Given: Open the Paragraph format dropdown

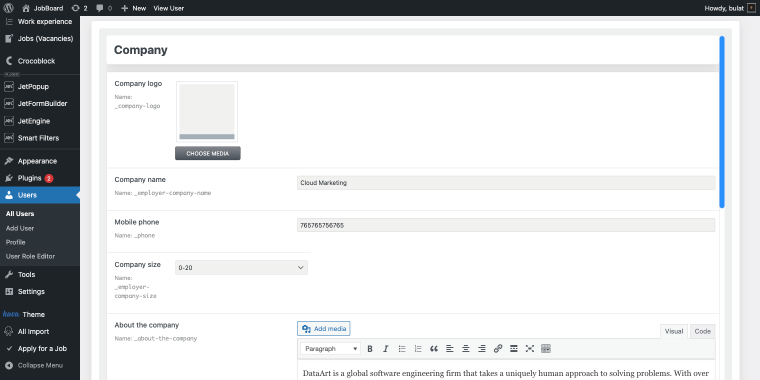Looking at the screenshot, I should pos(331,348).
